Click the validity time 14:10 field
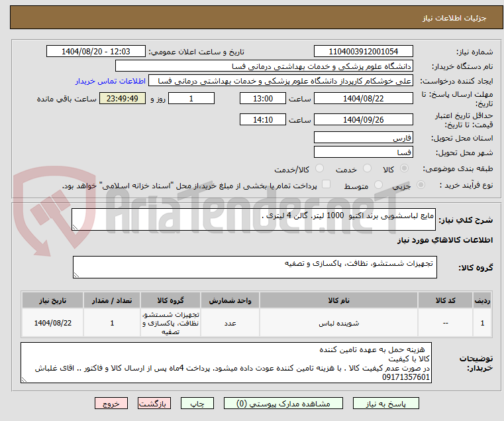This screenshot has height=421, width=504. click(x=263, y=120)
